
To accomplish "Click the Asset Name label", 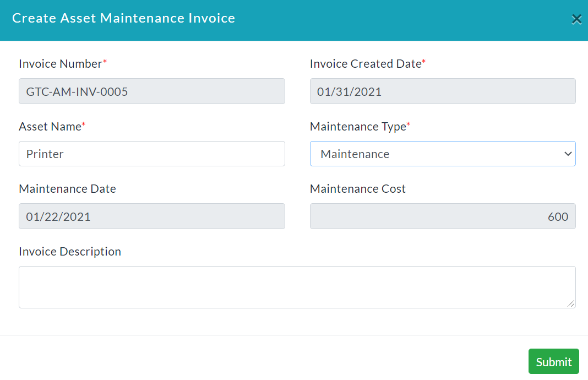I will coord(50,127).
